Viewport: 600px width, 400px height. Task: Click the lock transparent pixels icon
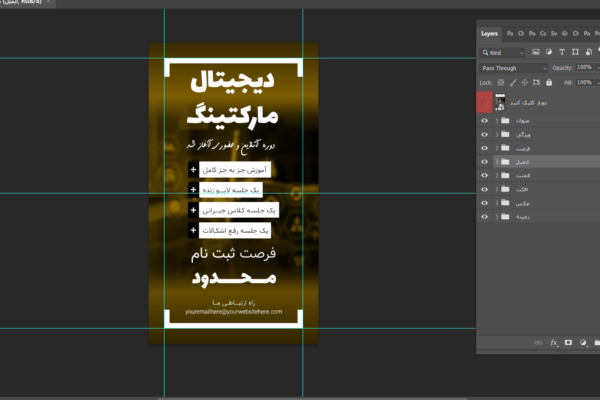500,82
